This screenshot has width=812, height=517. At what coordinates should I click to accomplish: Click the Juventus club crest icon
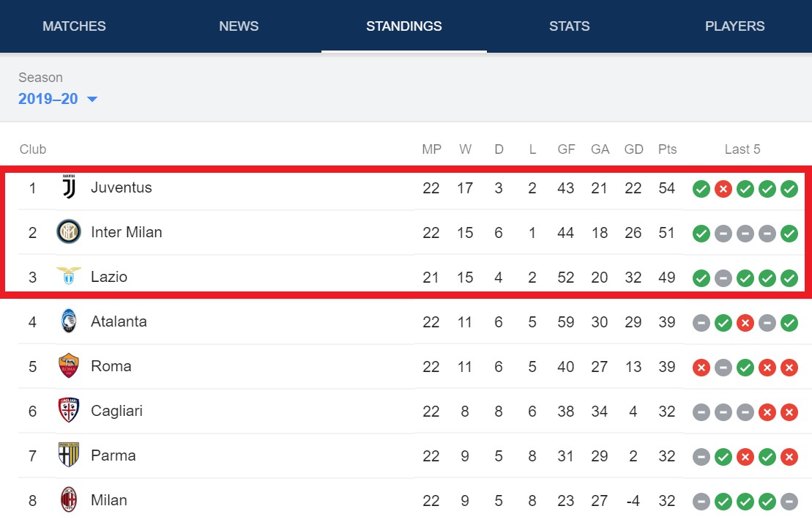click(x=69, y=187)
